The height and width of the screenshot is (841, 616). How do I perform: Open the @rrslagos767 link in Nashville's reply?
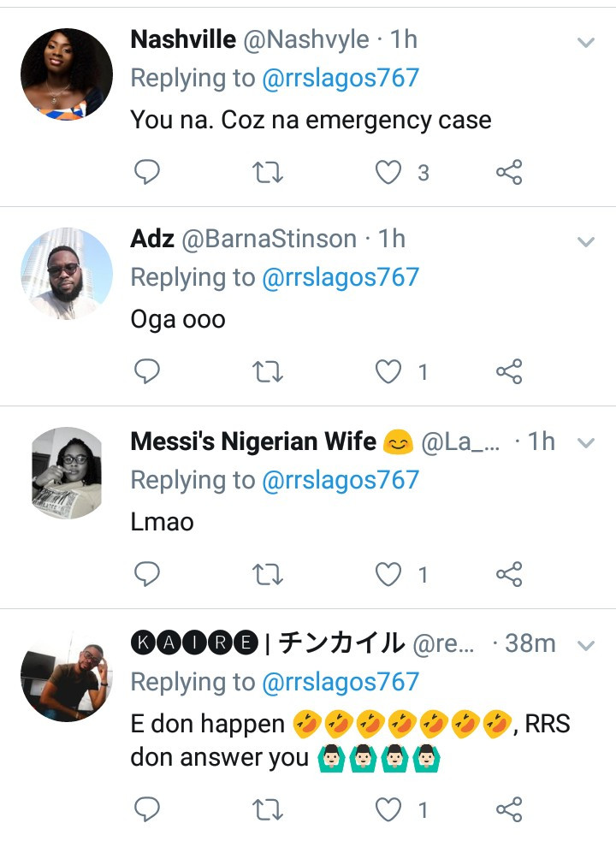(x=341, y=79)
